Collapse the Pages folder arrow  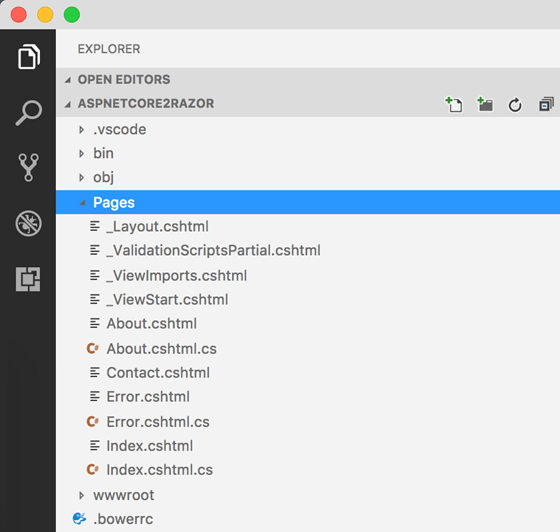click(x=82, y=203)
